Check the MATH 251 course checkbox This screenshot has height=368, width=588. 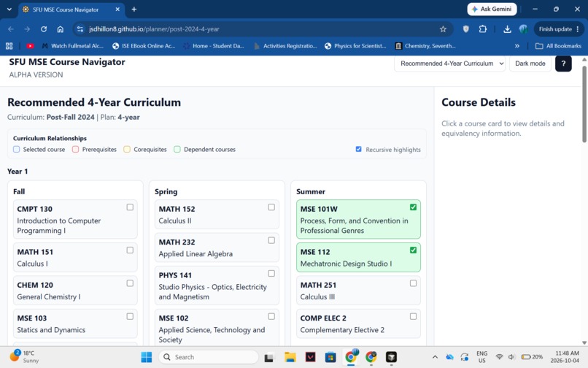(413, 283)
